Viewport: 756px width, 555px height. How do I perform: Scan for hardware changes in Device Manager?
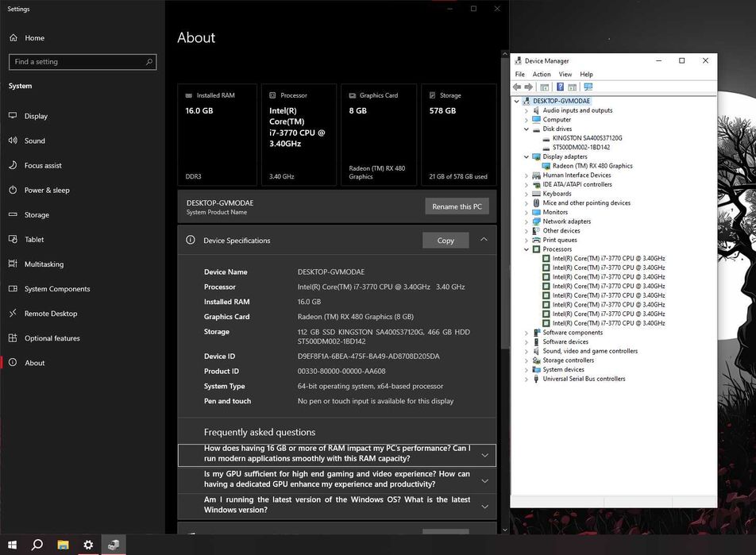click(588, 87)
